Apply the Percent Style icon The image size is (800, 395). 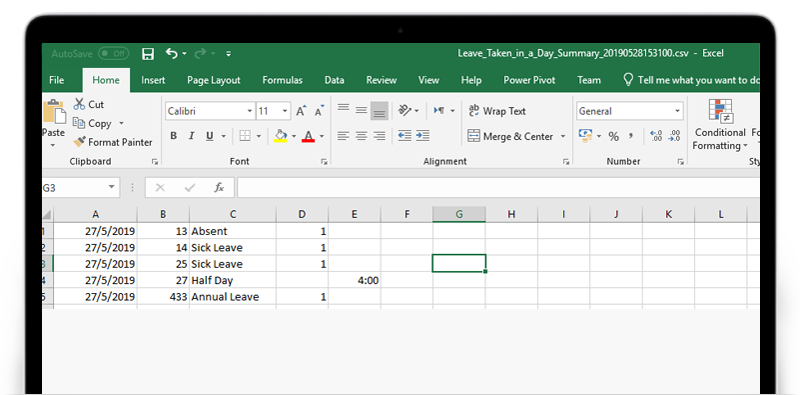pos(614,136)
